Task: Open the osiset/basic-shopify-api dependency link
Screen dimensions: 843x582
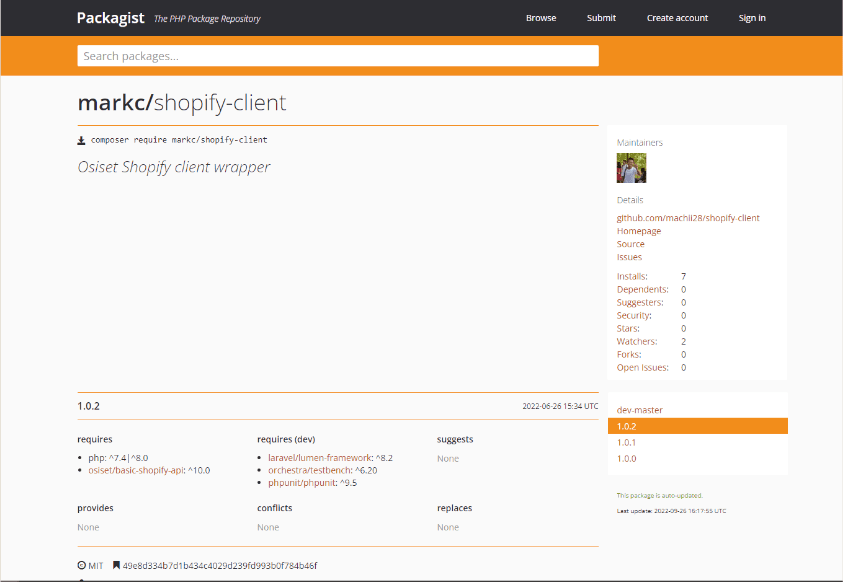Action: (139, 470)
